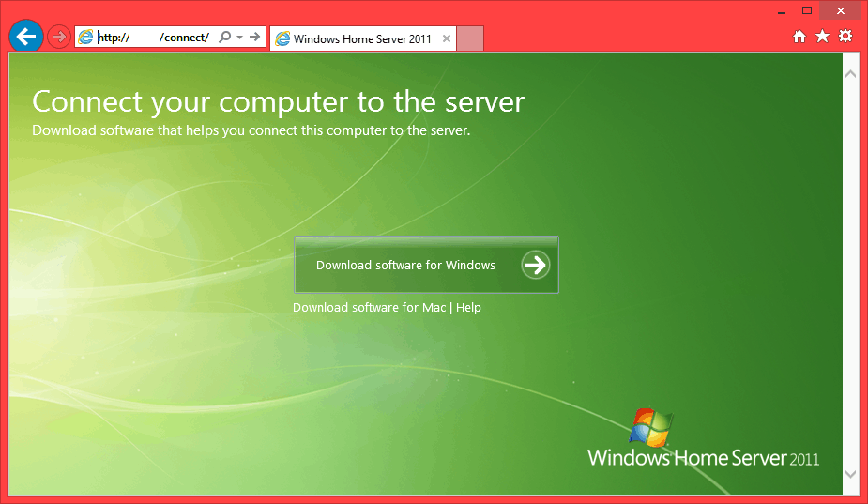Click the circled arrow on download button
The image size is (868, 504).
point(535,265)
